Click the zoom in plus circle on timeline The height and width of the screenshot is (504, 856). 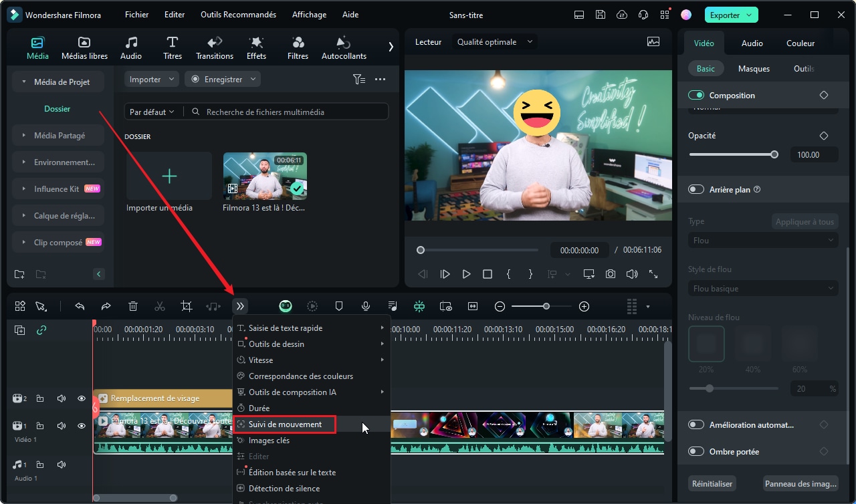tap(584, 306)
